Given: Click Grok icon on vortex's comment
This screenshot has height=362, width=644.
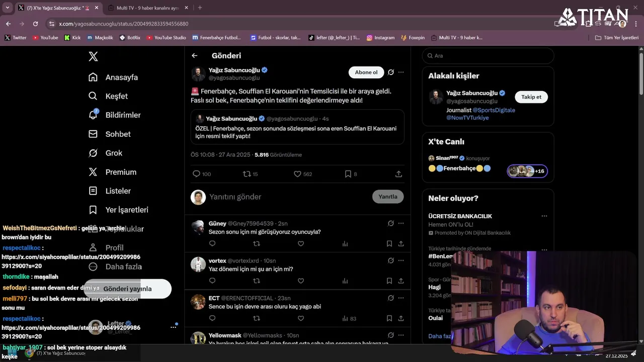Looking at the screenshot, I should click(391, 260).
